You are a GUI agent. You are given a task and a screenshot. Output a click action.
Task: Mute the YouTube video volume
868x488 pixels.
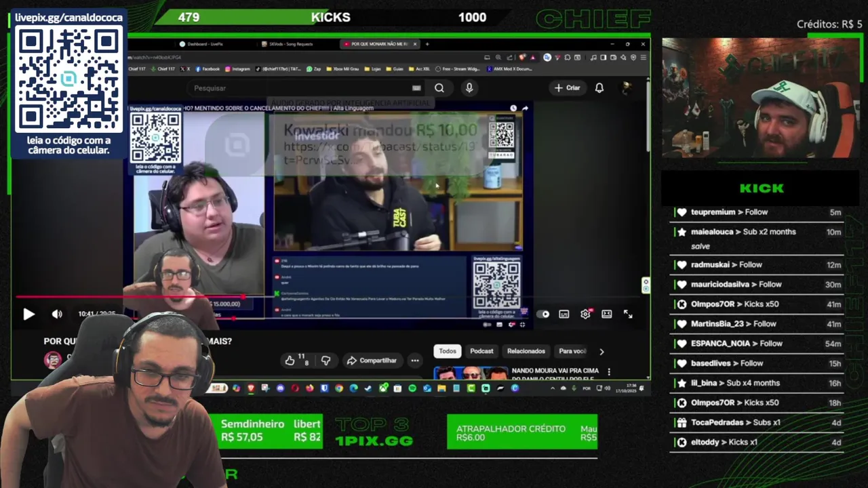coord(57,314)
